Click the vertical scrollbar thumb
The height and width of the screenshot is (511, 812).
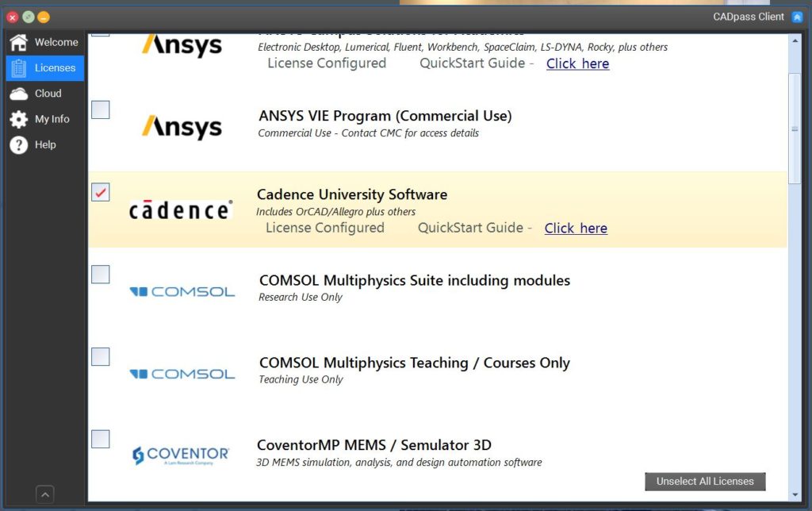(795, 129)
